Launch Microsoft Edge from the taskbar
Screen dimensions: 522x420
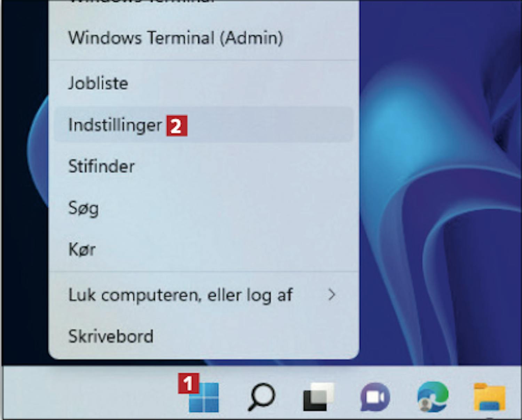tap(433, 397)
